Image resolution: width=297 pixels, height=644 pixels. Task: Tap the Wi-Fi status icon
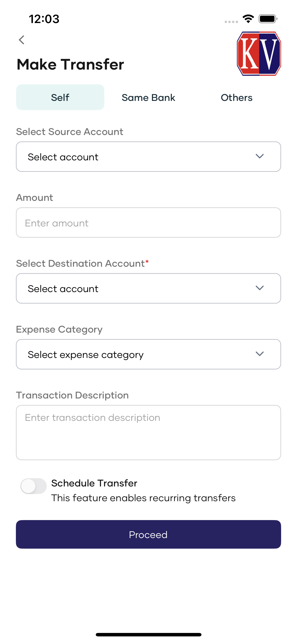click(x=248, y=19)
